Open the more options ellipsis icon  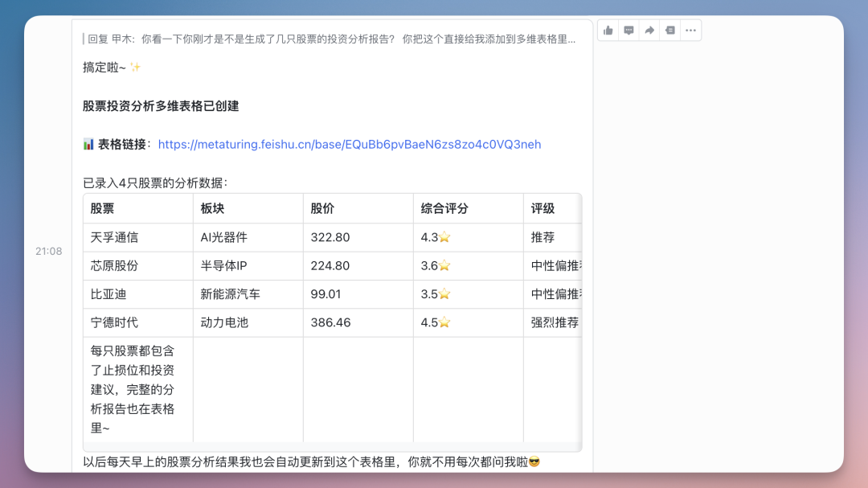click(x=690, y=29)
